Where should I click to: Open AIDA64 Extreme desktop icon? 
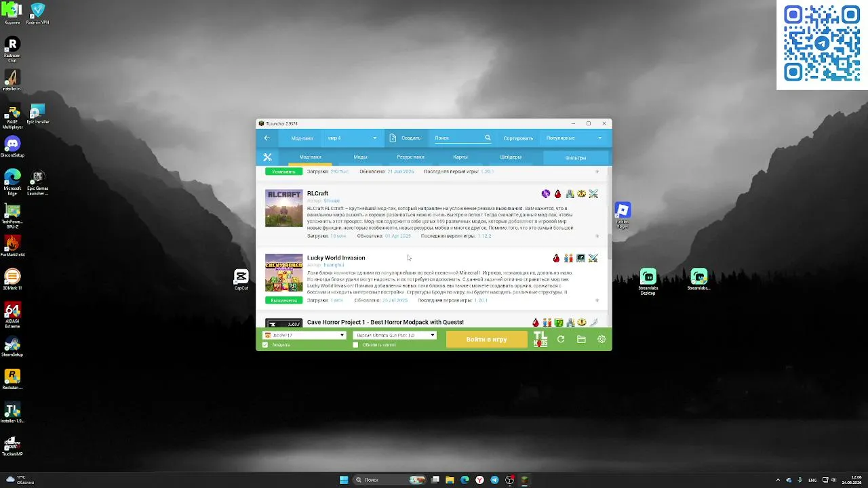click(12, 315)
